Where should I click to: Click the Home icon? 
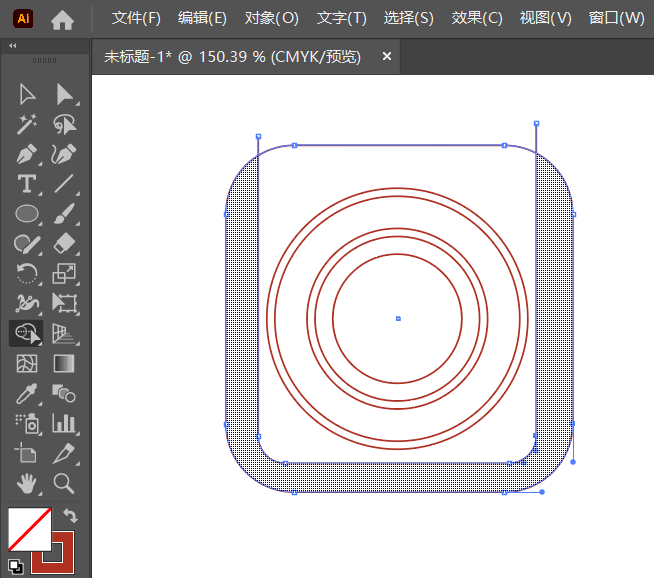tap(62, 20)
